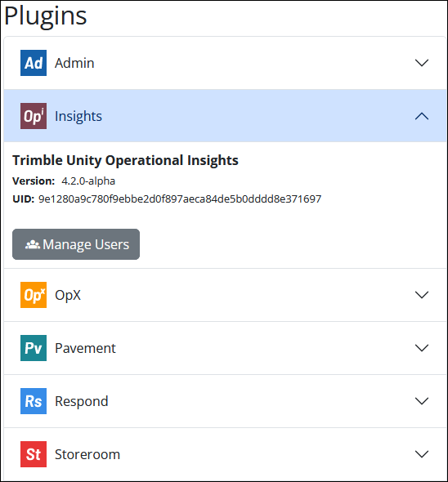Expand the Storeroom plugin chevron

point(422,454)
